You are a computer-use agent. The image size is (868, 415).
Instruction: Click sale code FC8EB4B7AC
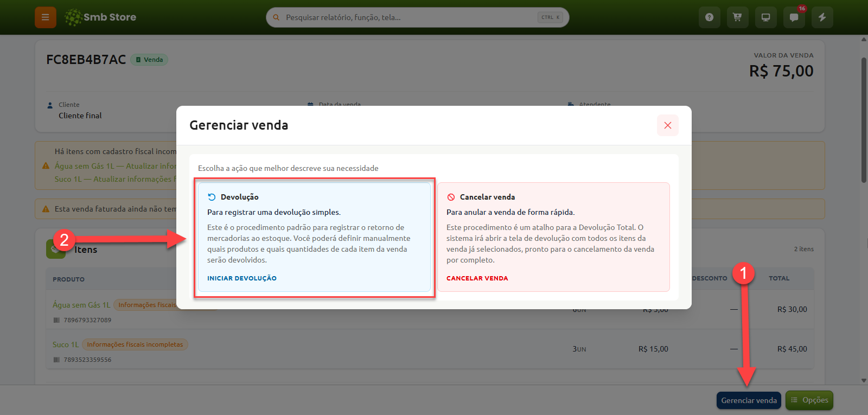point(86,60)
